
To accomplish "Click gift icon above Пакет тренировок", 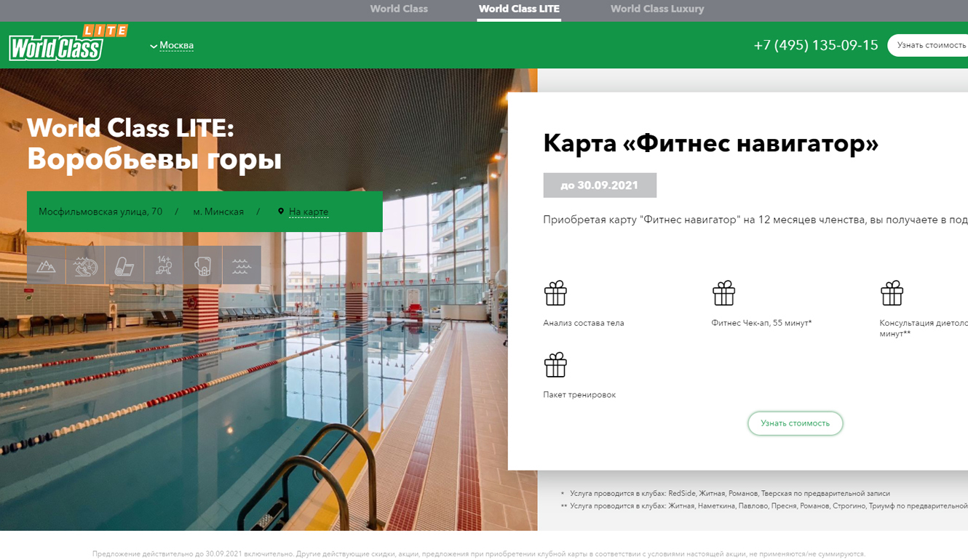I will (x=555, y=365).
